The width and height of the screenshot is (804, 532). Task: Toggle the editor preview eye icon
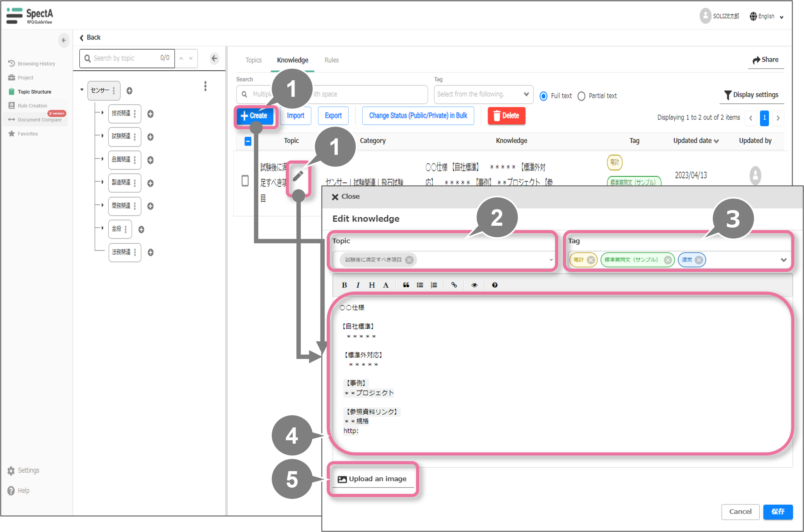474,285
